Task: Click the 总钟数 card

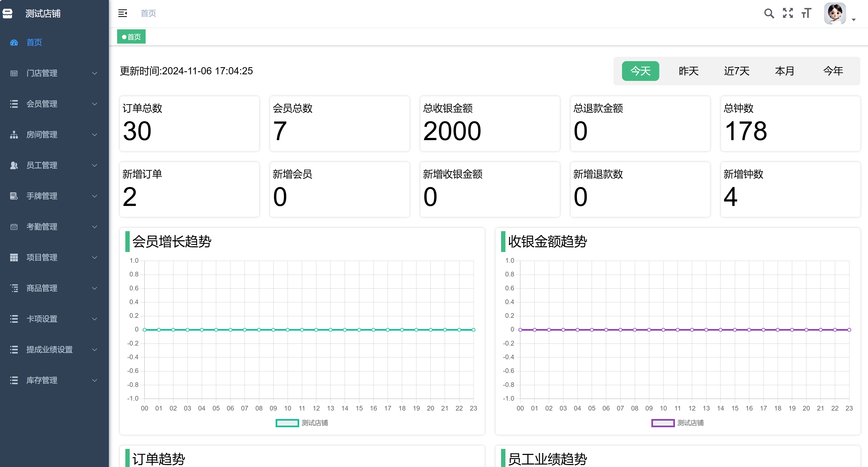Action: click(790, 124)
